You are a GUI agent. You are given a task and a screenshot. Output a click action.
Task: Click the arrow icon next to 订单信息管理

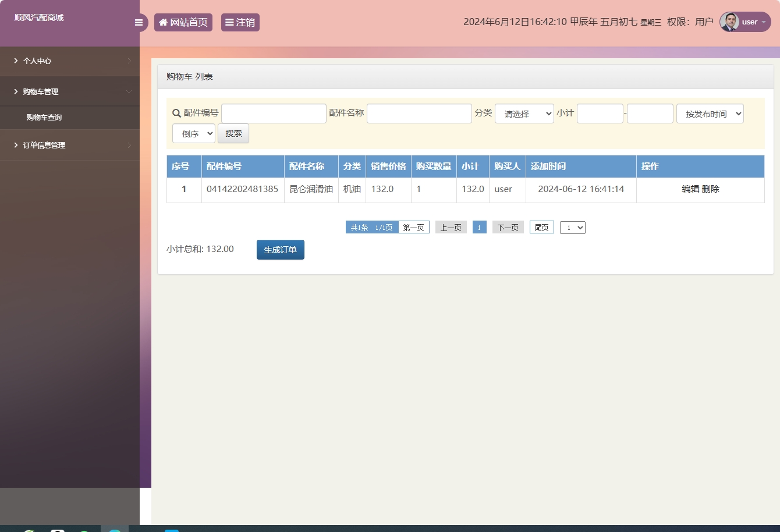click(129, 145)
